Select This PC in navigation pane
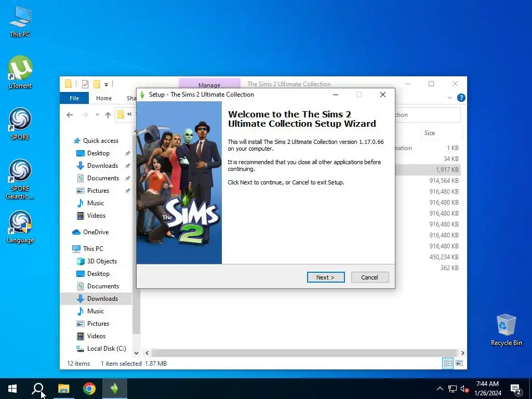Screen dimensions: 532x399 pos(93,249)
